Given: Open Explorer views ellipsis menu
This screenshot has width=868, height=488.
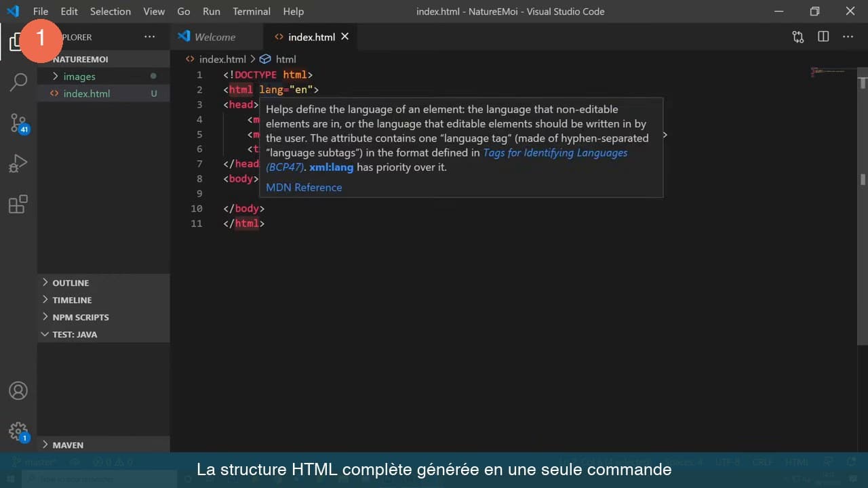Looking at the screenshot, I should (x=149, y=37).
